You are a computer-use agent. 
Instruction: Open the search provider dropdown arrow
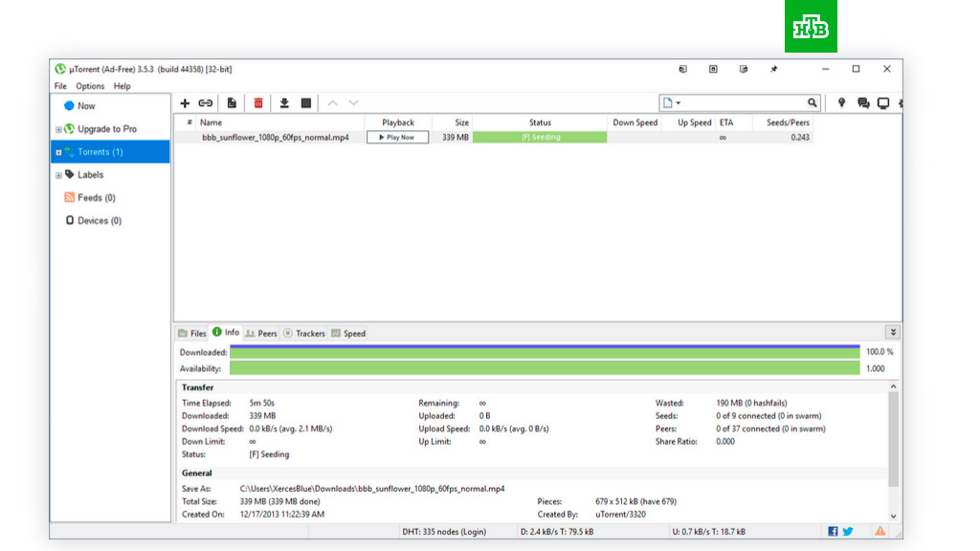coord(679,103)
